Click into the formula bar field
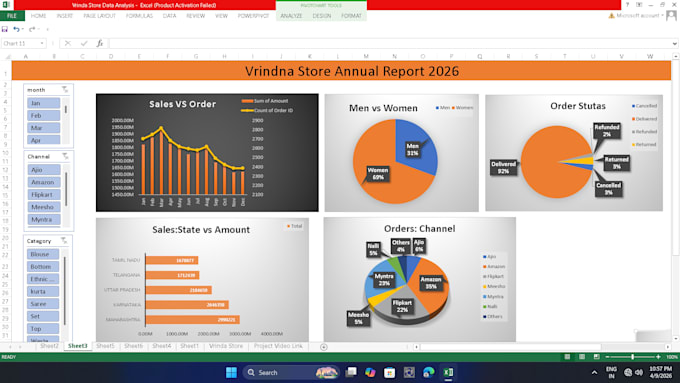 click(x=389, y=43)
